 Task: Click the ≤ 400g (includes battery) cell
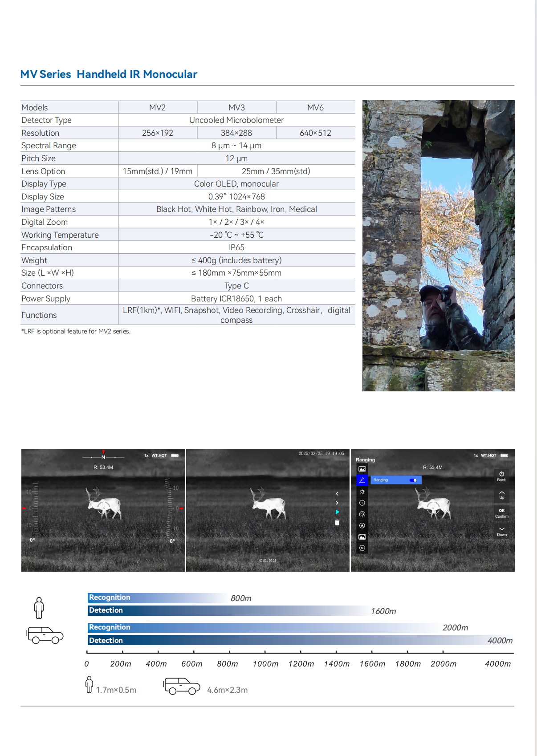[x=236, y=260]
